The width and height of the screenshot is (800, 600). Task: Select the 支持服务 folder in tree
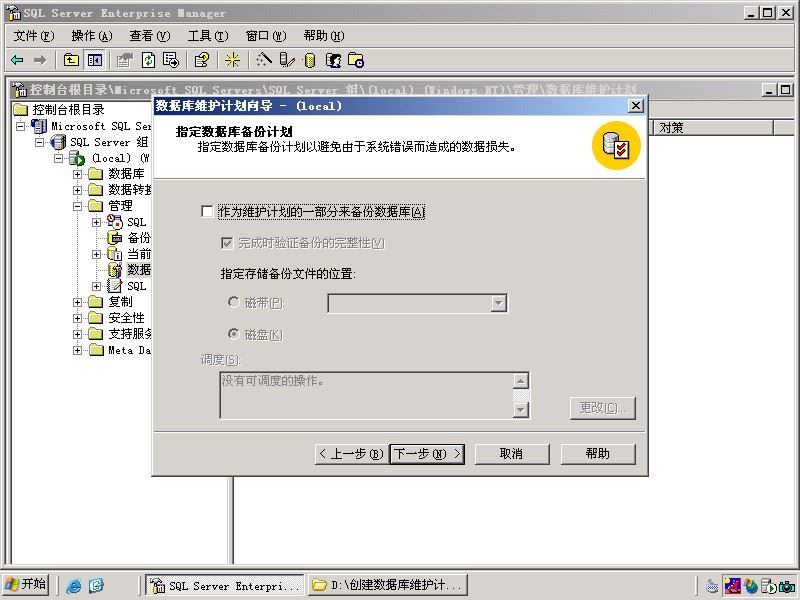(130, 334)
